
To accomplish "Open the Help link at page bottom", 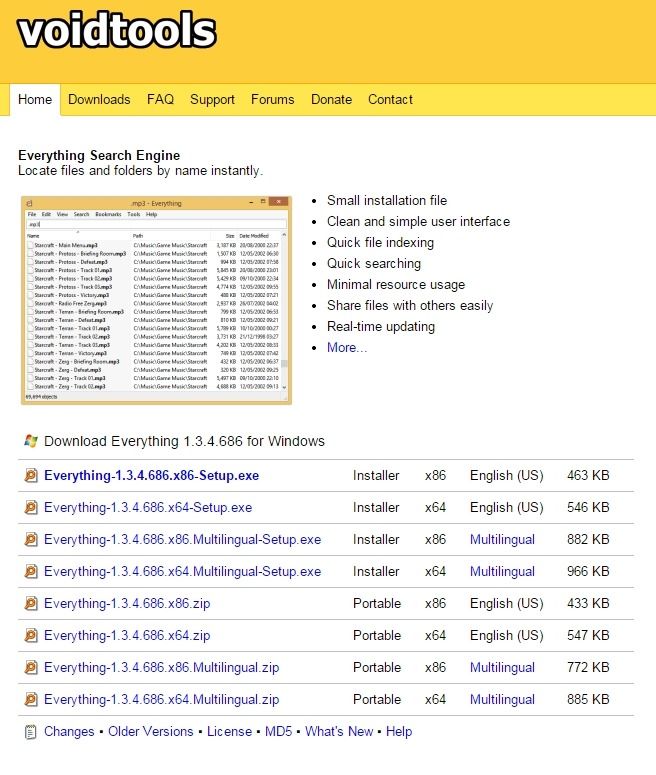I will [399, 732].
